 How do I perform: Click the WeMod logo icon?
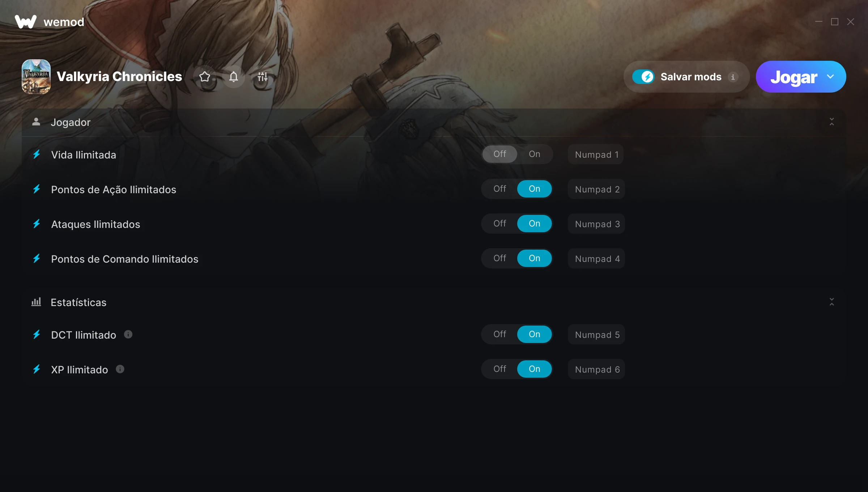coord(26,22)
